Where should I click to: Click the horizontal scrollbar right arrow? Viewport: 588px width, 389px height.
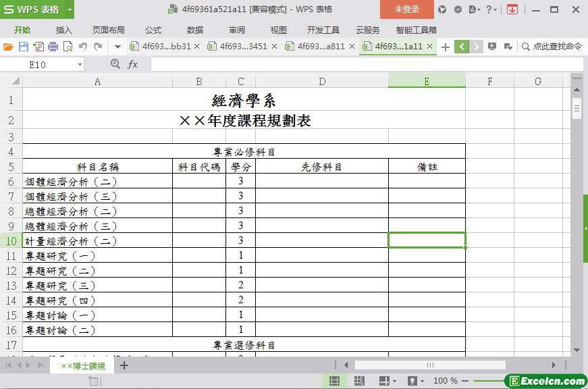pos(554,365)
